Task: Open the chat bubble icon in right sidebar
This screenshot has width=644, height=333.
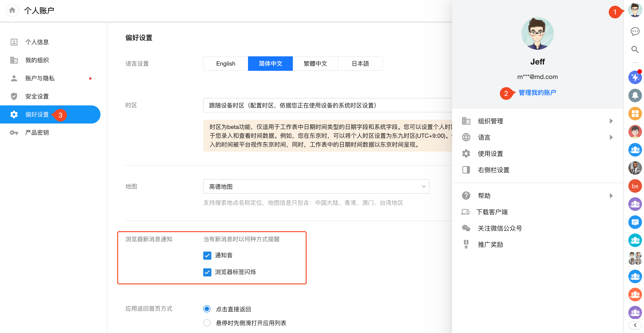Action: point(635,31)
